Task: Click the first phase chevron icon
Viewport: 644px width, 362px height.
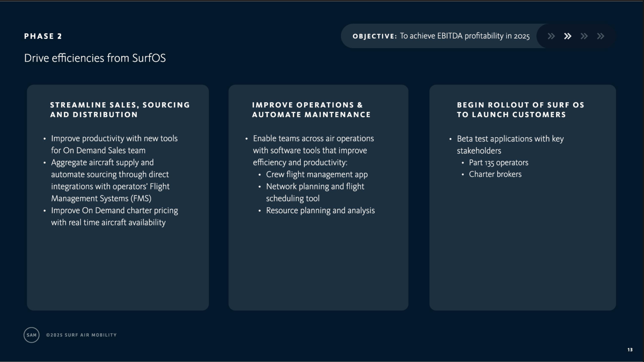Action: pyautogui.click(x=551, y=36)
